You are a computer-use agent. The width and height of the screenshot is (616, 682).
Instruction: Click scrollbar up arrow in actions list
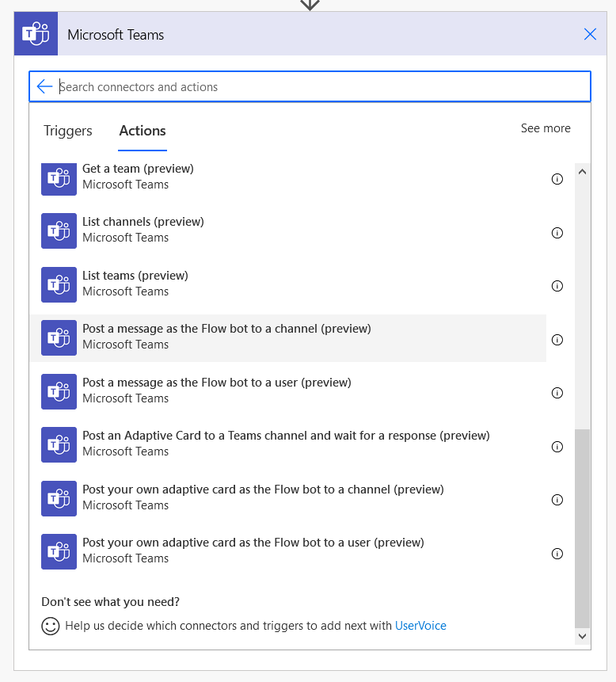582,171
